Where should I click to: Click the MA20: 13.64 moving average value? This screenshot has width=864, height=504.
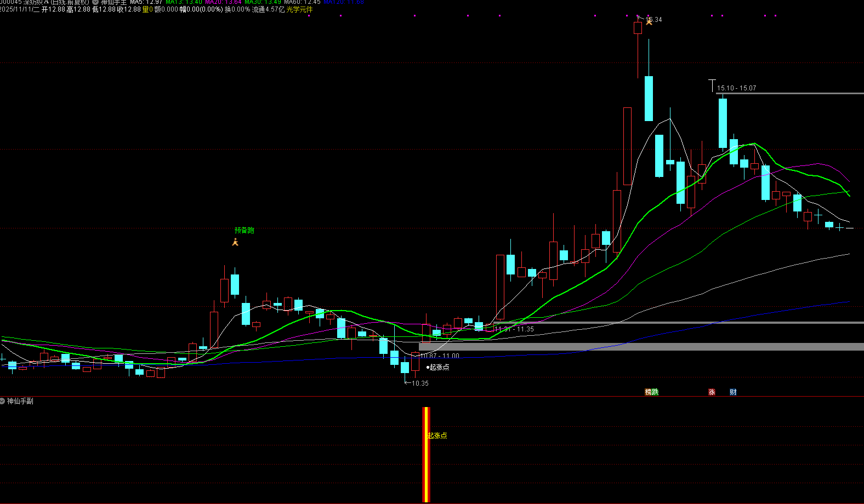click(223, 2)
